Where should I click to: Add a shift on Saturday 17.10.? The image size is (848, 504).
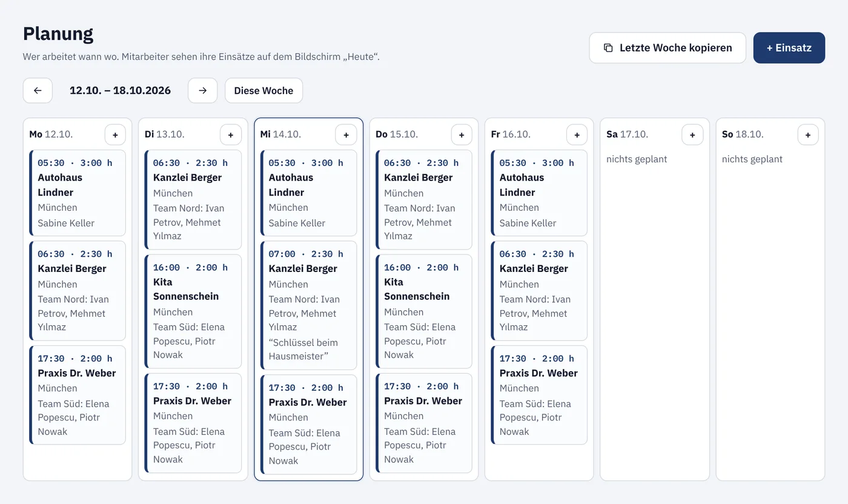(x=692, y=134)
